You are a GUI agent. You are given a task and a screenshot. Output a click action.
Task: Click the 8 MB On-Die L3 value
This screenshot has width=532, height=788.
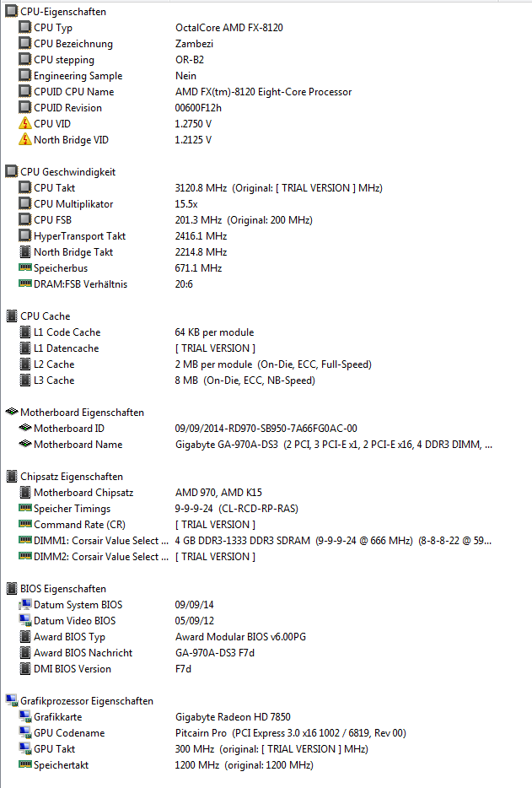point(245,381)
